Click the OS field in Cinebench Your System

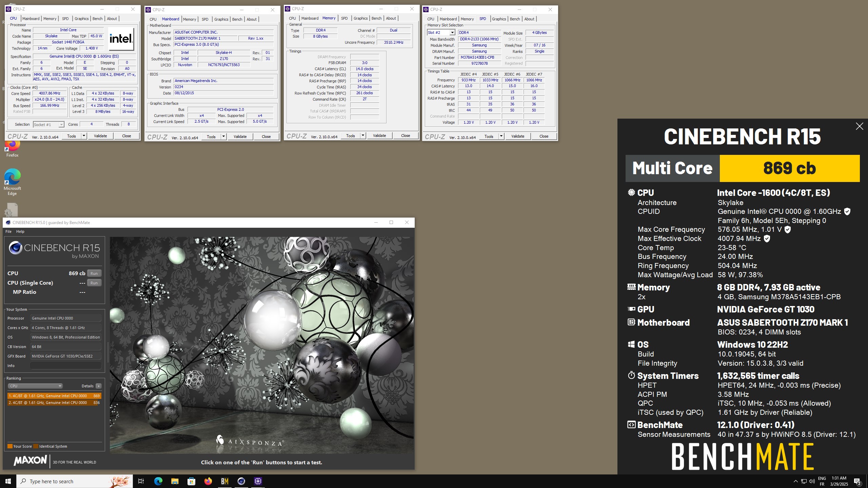(x=66, y=337)
